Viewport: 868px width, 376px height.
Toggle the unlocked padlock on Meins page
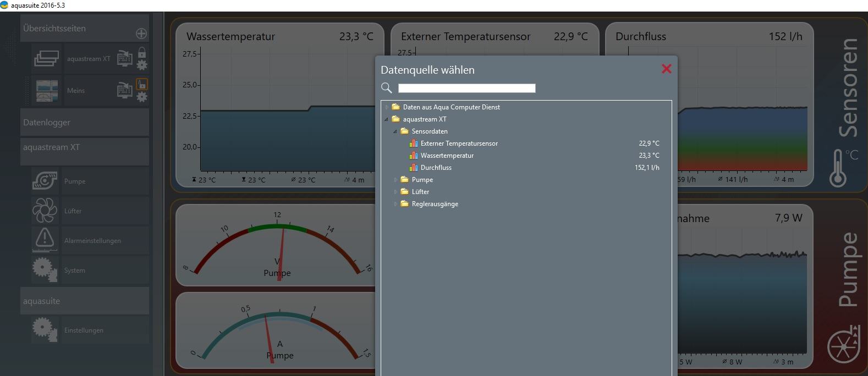point(142,84)
